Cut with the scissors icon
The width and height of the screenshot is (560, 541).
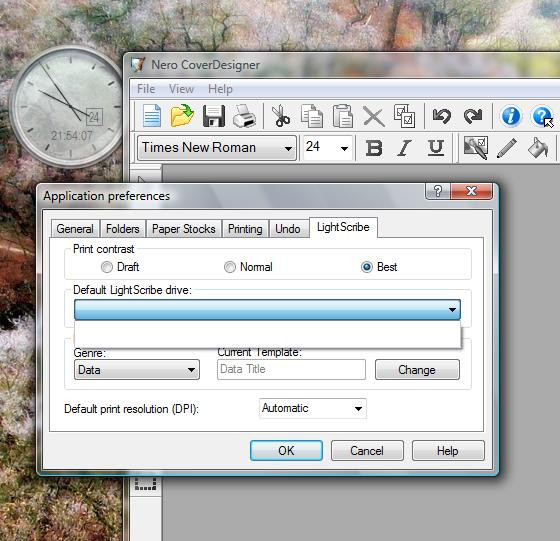click(x=281, y=116)
